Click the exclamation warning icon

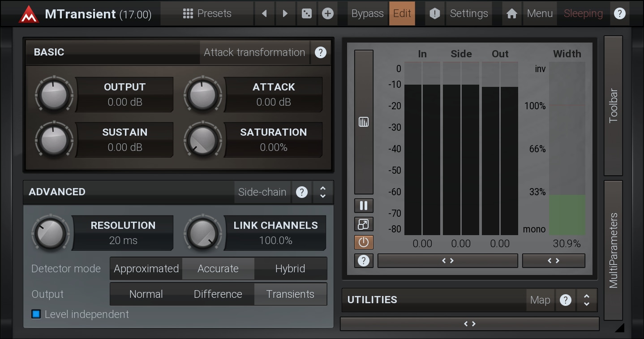click(x=434, y=13)
